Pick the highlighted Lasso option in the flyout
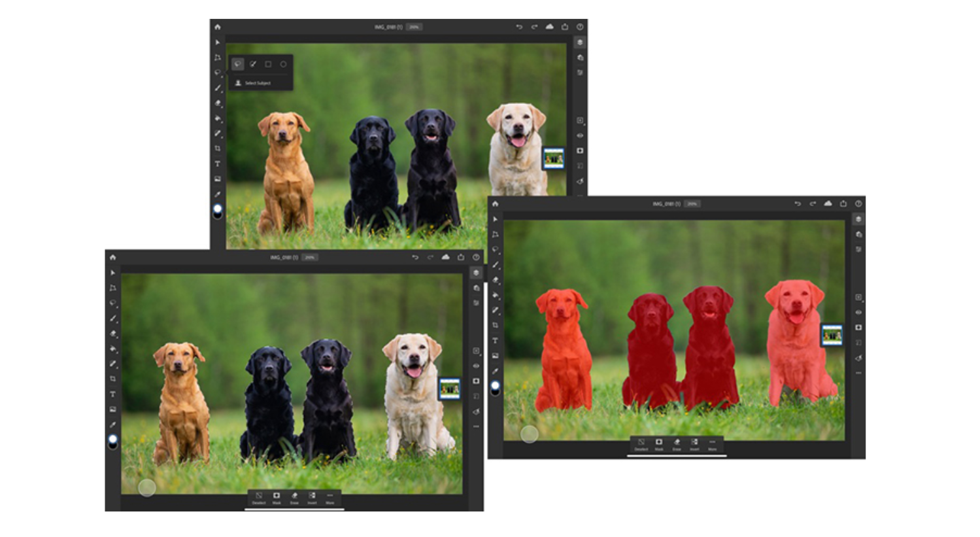The height and width of the screenshot is (537, 980). 238,64
